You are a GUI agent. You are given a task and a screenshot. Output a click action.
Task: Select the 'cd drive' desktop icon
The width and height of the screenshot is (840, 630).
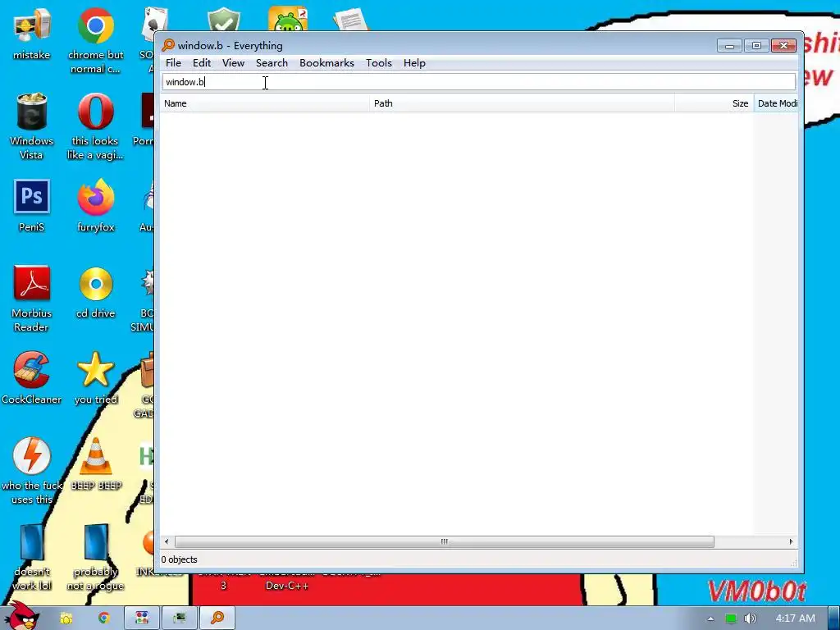tap(96, 293)
